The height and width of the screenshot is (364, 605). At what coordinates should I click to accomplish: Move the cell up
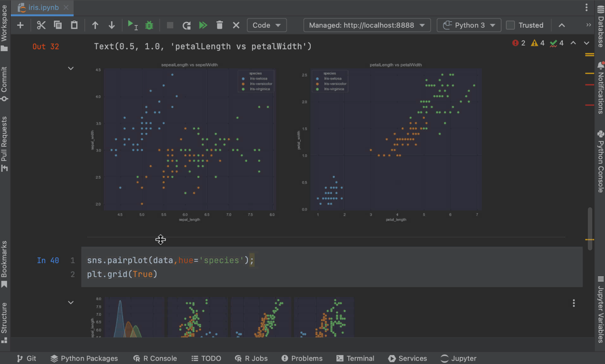pos(95,25)
